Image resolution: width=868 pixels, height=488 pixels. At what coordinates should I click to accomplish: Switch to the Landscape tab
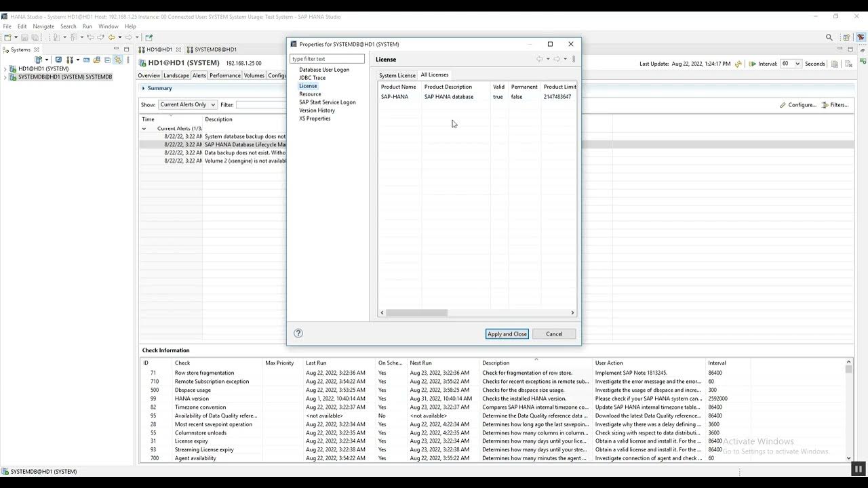(176, 75)
